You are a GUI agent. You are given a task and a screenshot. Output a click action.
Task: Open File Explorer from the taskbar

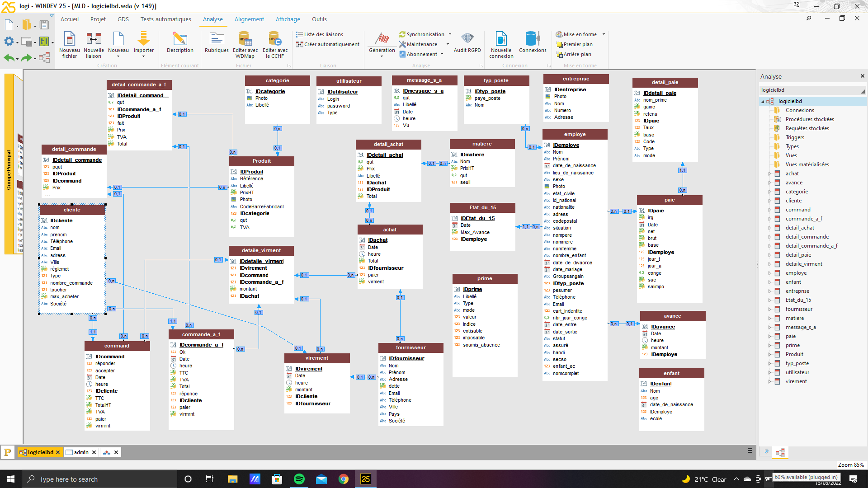click(232, 479)
